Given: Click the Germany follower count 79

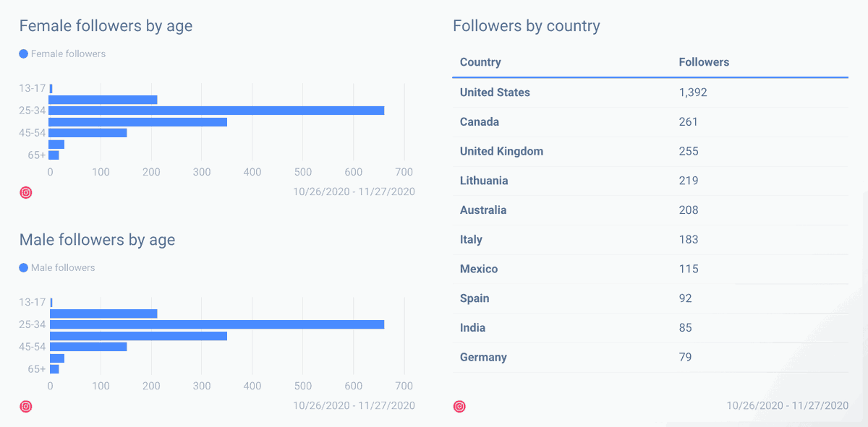Looking at the screenshot, I should pos(685,357).
